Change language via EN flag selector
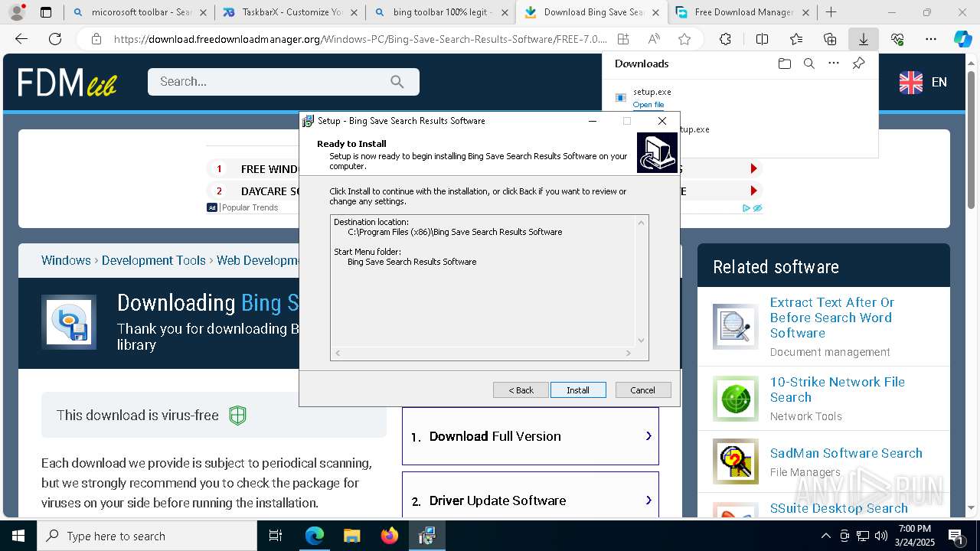Viewport: 980px width, 551px height. tap(923, 82)
